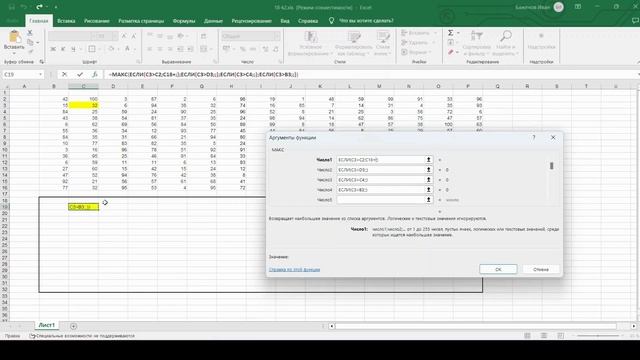Open the Разметка страницы ribbon tab
This screenshot has height=360, width=640.
[141, 21]
